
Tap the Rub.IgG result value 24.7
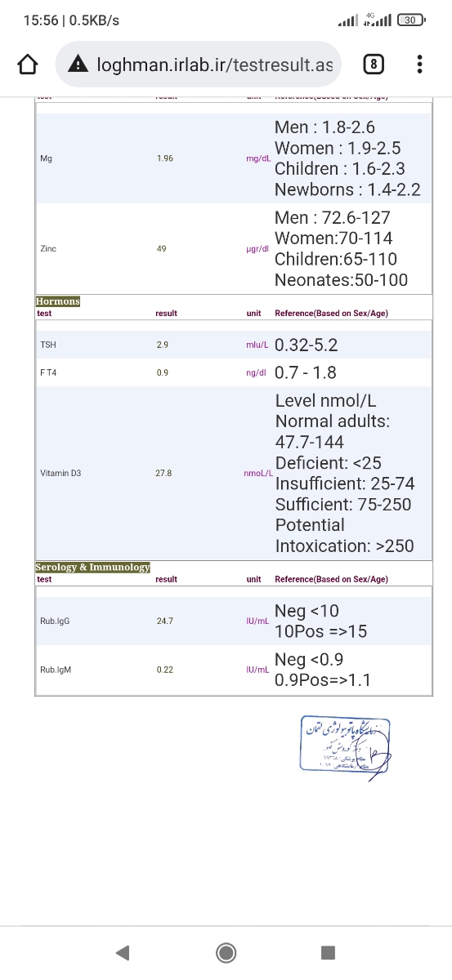pos(164,621)
